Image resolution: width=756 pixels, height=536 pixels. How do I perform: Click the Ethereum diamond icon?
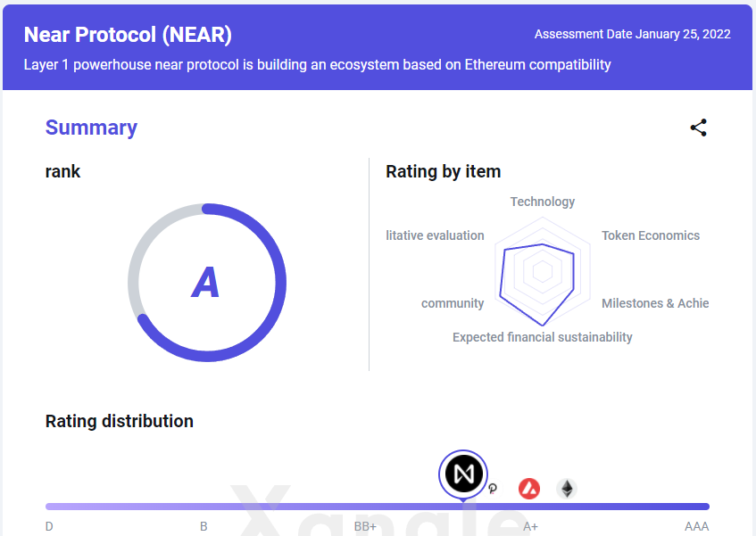567,489
